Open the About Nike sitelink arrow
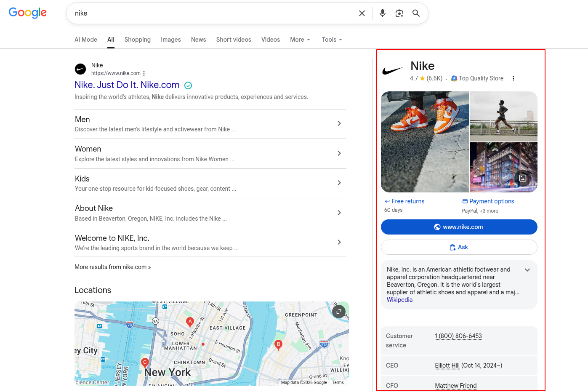Viewport: 588px width, 392px height. point(339,213)
